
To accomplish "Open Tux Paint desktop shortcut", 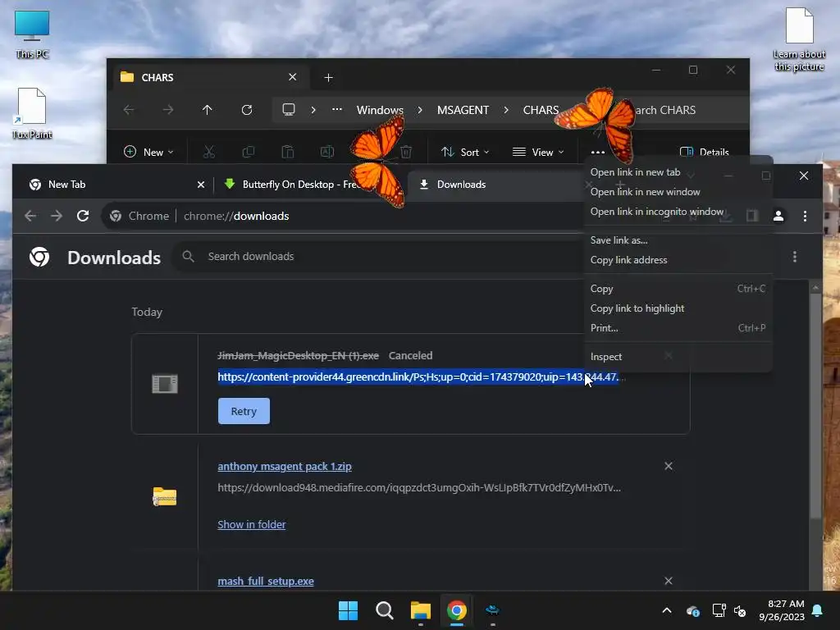I will (x=32, y=113).
